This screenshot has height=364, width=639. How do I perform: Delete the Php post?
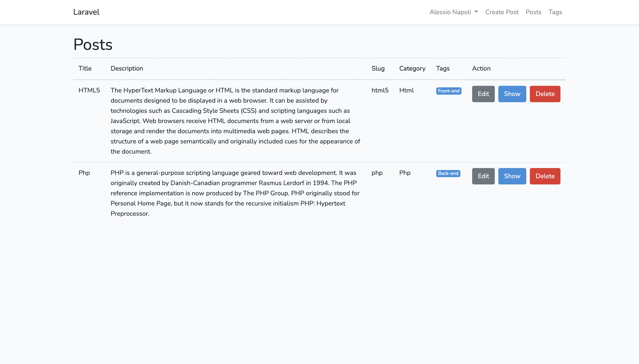click(545, 176)
